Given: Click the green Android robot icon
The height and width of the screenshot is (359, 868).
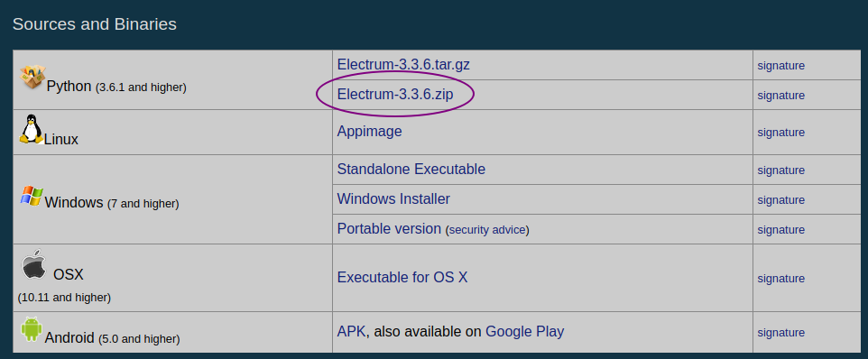Looking at the screenshot, I should 32,329.
